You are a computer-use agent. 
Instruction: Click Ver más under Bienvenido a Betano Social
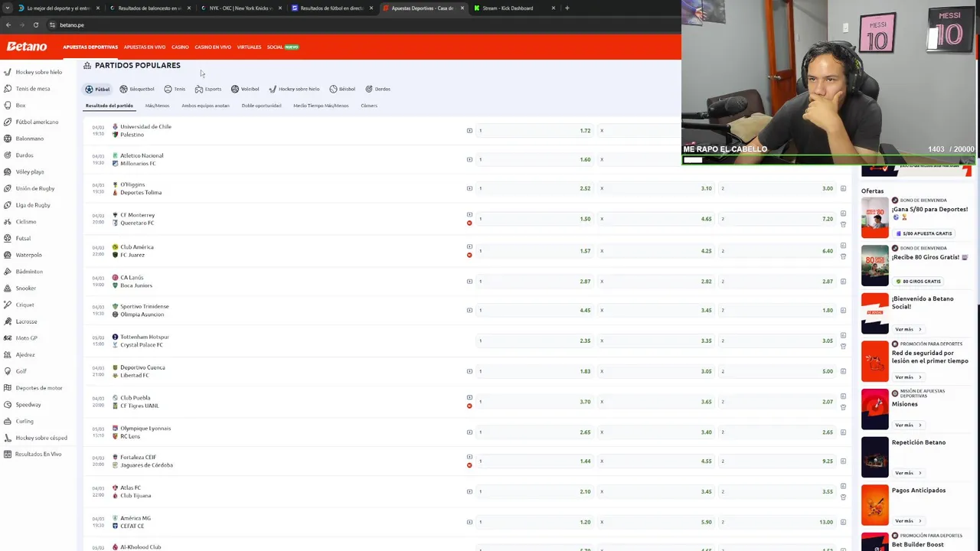click(907, 329)
